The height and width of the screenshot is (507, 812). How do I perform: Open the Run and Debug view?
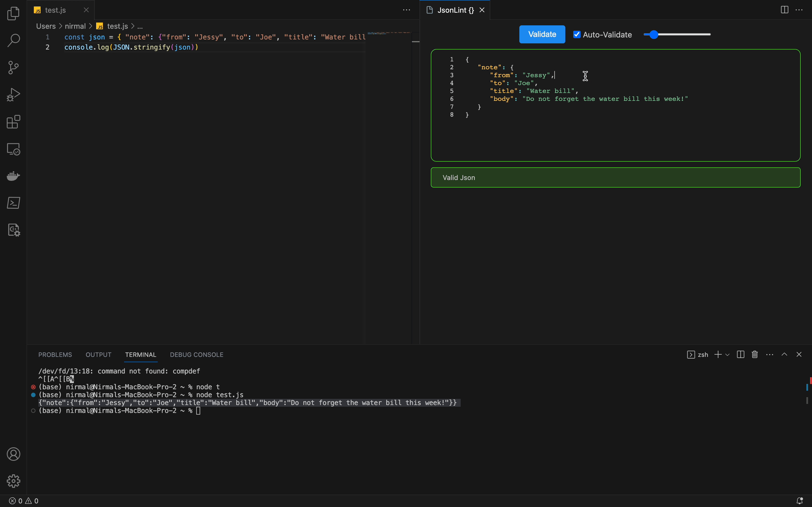click(x=14, y=95)
